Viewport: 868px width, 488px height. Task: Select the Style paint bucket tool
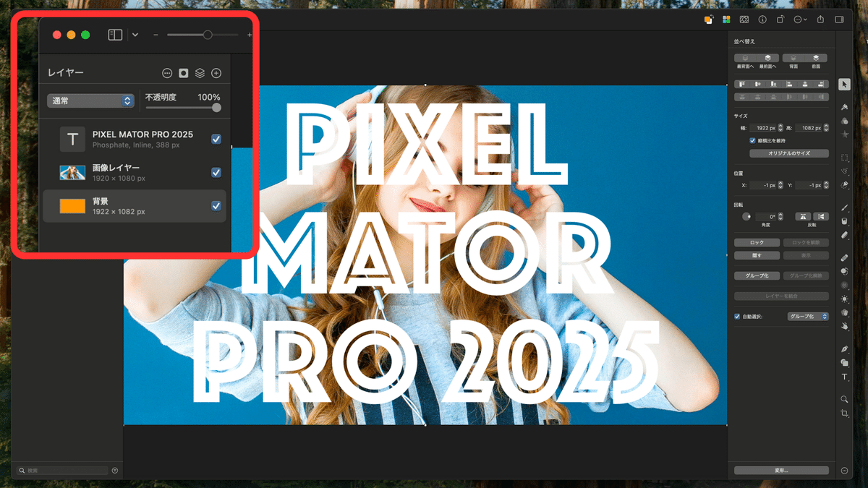(844, 106)
